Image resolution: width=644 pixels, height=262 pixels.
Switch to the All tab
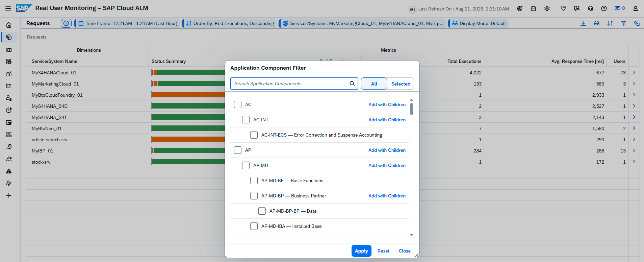374,84
